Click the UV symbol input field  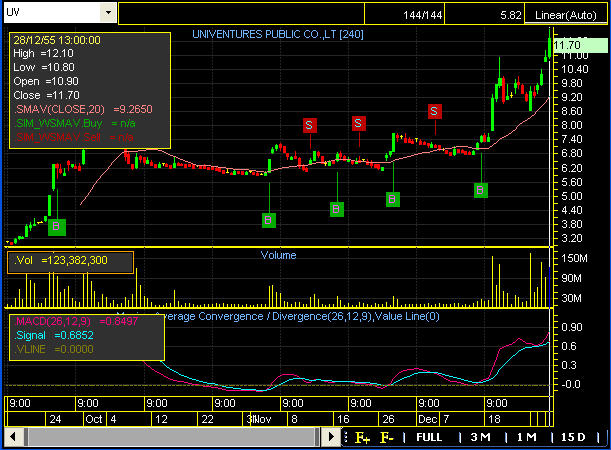(52, 12)
